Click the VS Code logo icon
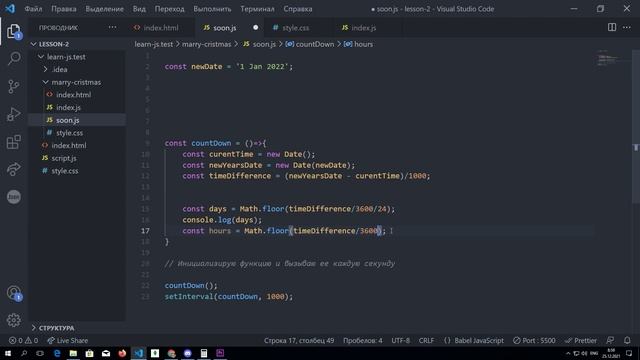Screen dimensions: 640x360 point(10,9)
